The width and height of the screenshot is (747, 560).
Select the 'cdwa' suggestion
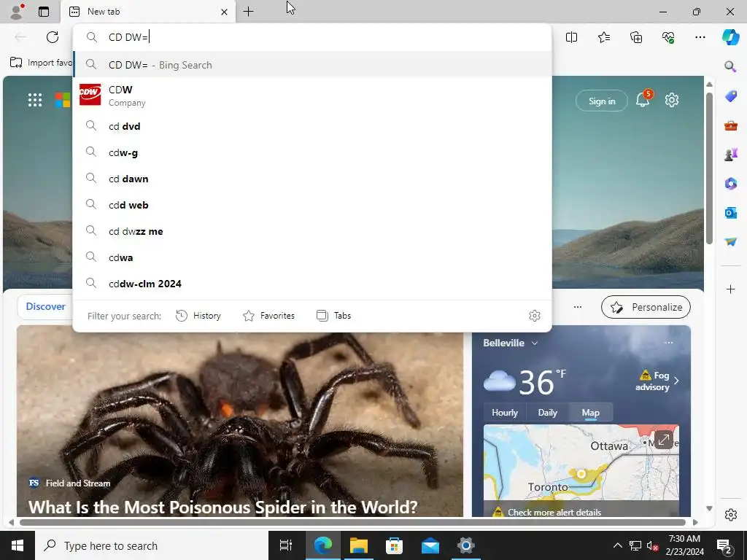[x=312, y=257]
